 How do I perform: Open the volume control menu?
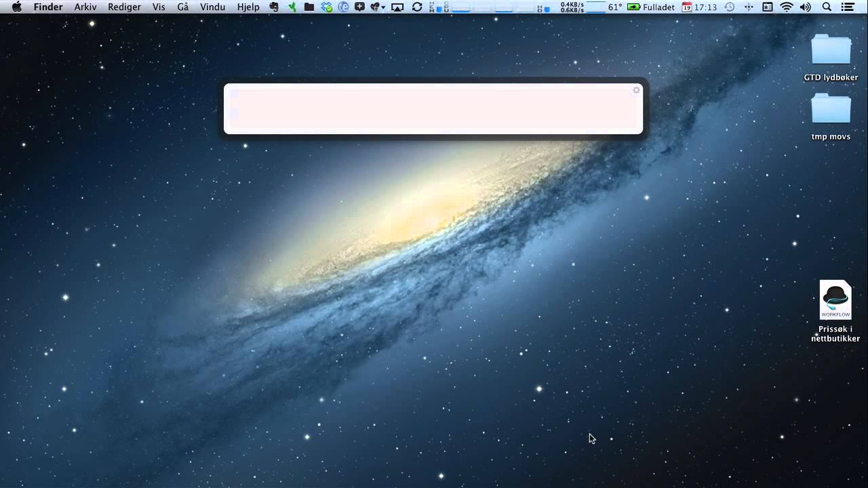806,7
